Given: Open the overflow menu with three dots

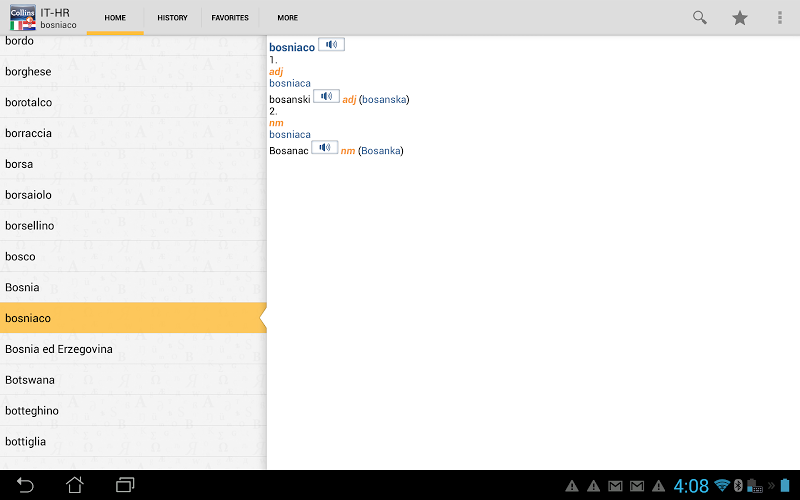Looking at the screenshot, I should [x=780, y=18].
